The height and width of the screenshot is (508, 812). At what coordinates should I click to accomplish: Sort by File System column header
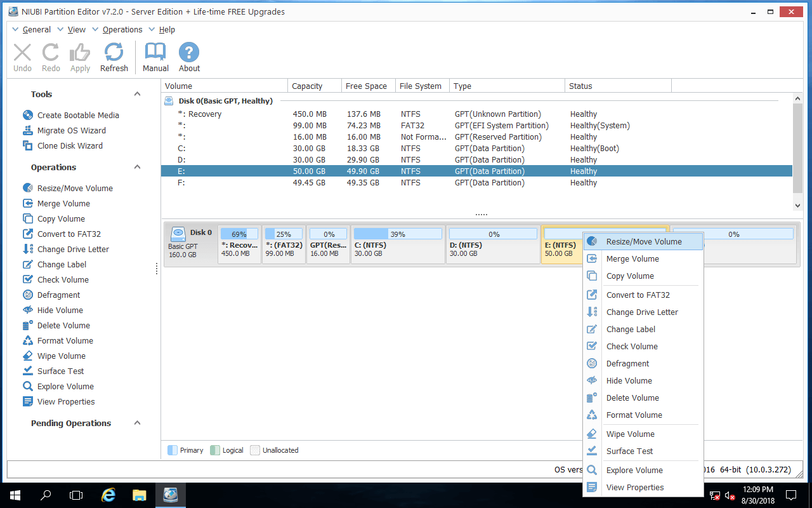[x=422, y=86]
